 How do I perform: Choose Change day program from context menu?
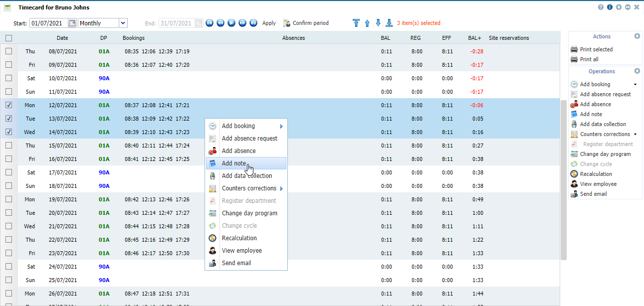pos(249,213)
